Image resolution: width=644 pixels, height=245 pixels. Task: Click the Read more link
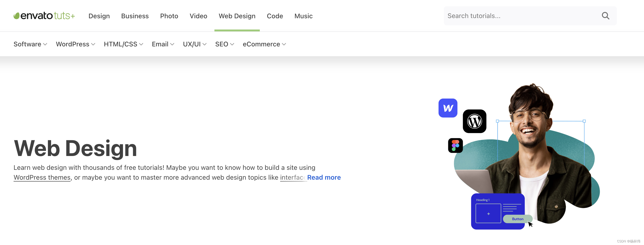pos(324,177)
